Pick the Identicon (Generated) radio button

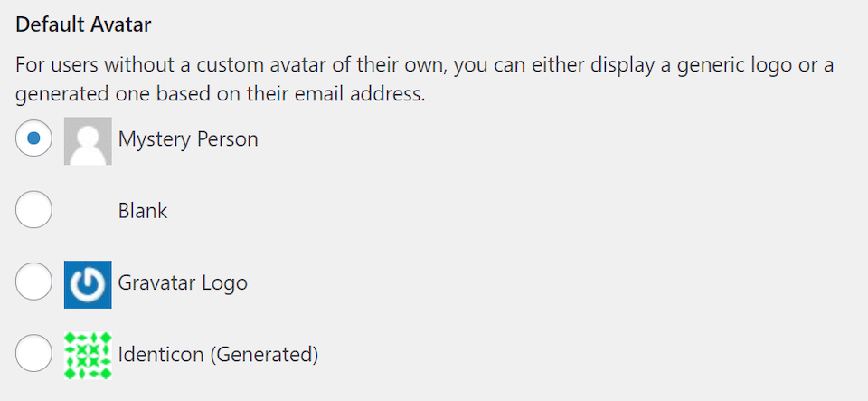click(34, 355)
